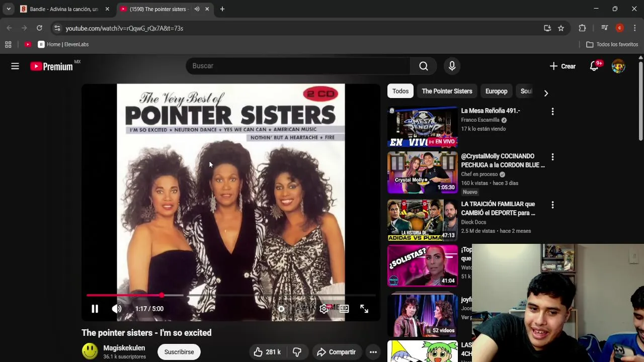Viewport: 644px width, 362px height.
Task: Open options for La Traición Familiar video
Action: tap(552, 205)
